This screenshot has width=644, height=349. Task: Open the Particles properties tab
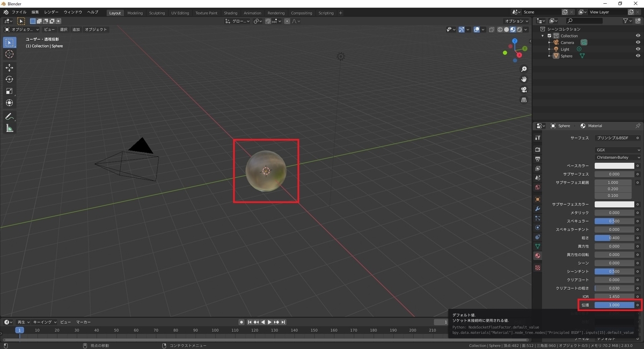(x=538, y=218)
